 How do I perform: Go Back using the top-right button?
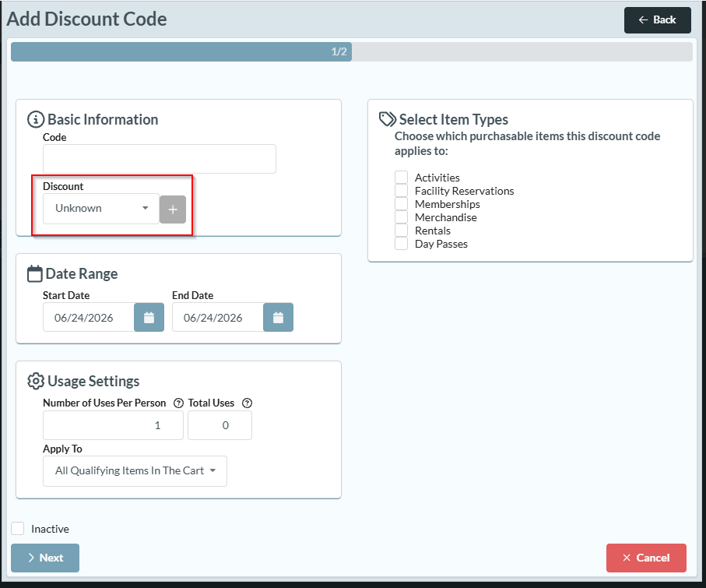click(x=658, y=19)
